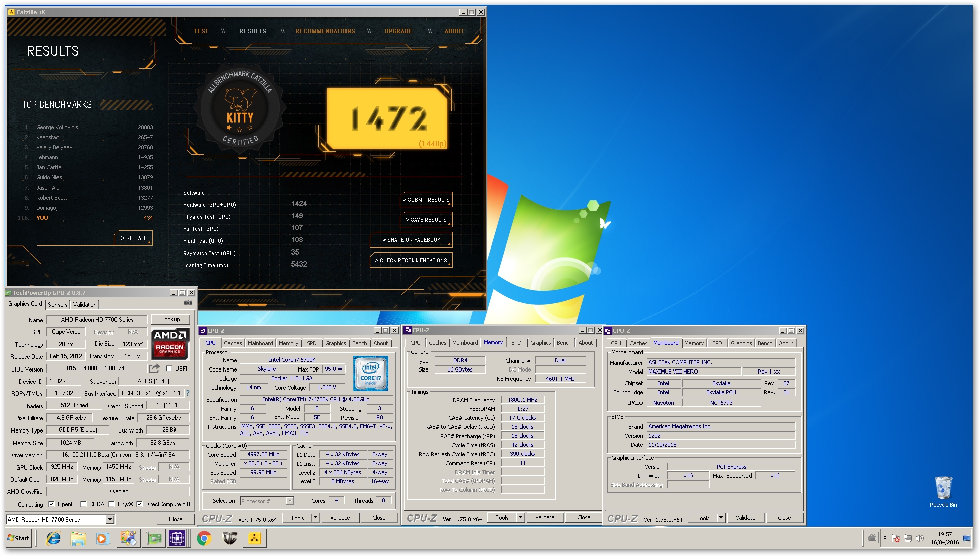980x556 pixels.
Task: Click the Core Speed 4997.55 MHz value
Action: (263, 454)
